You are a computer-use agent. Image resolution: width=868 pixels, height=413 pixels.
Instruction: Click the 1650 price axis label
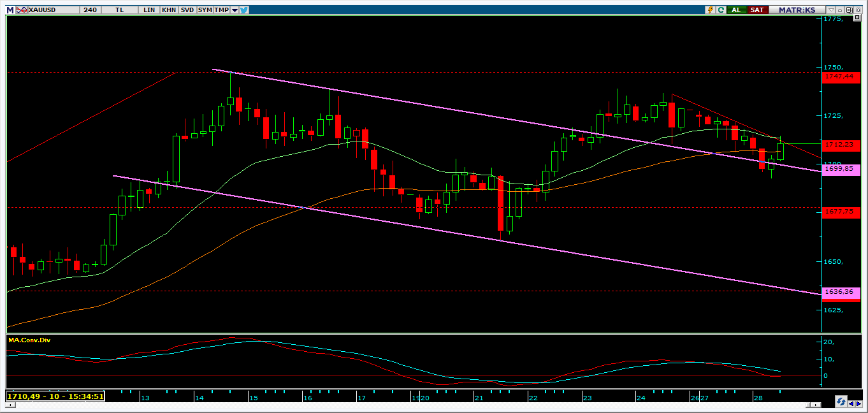833,261
